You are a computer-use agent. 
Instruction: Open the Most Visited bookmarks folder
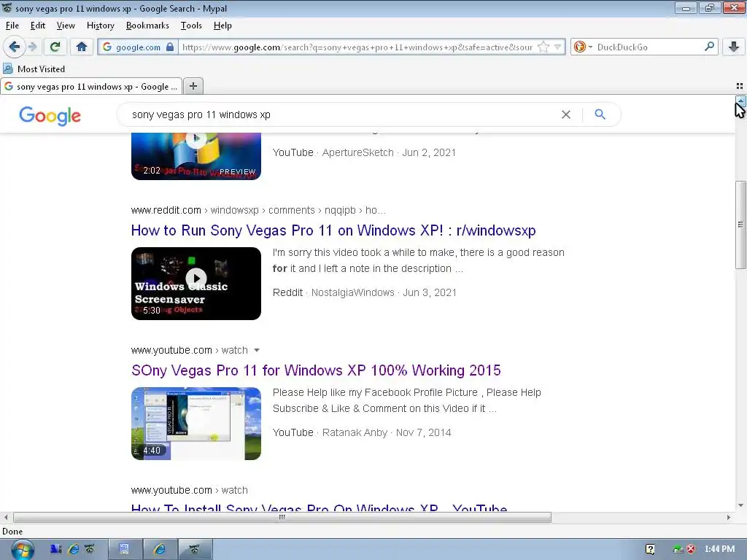click(34, 69)
